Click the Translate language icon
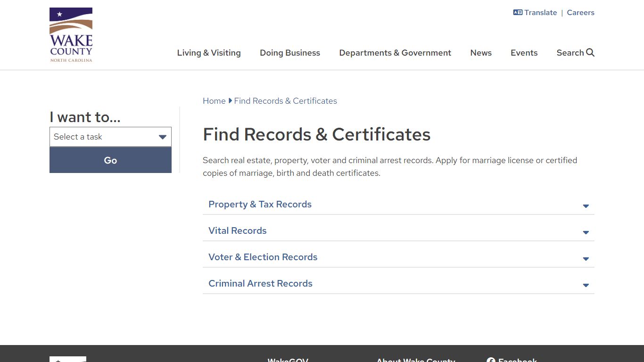 click(x=518, y=13)
